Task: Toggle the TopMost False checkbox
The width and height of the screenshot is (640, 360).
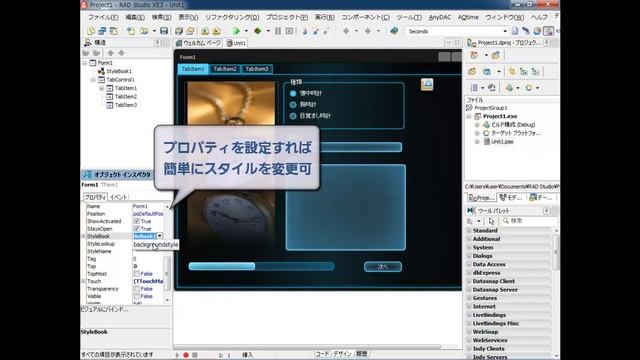Action: point(137,273)
